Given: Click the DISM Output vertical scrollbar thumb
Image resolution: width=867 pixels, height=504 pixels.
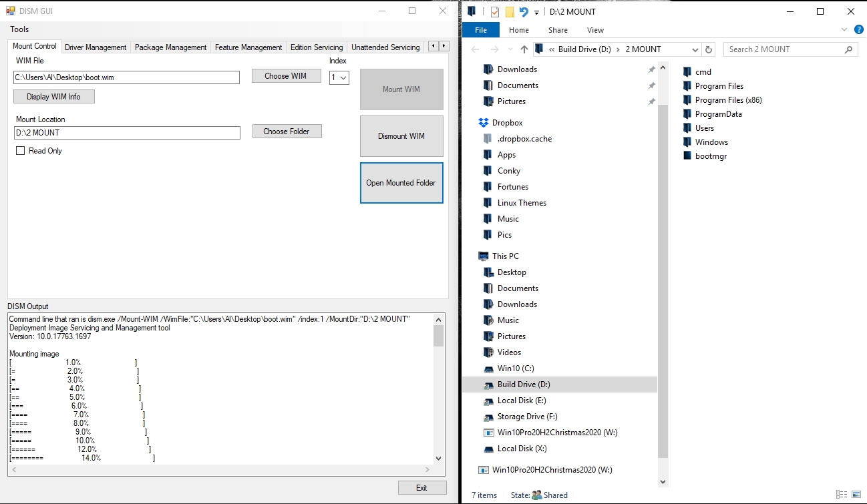Looking at the screenshot, I should point(439,336).
